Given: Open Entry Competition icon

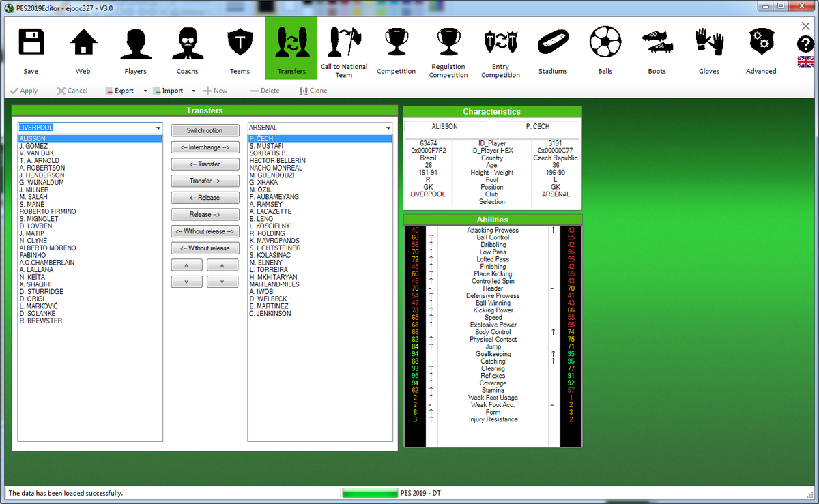Looking at the screenshot, I should [500, 42].
